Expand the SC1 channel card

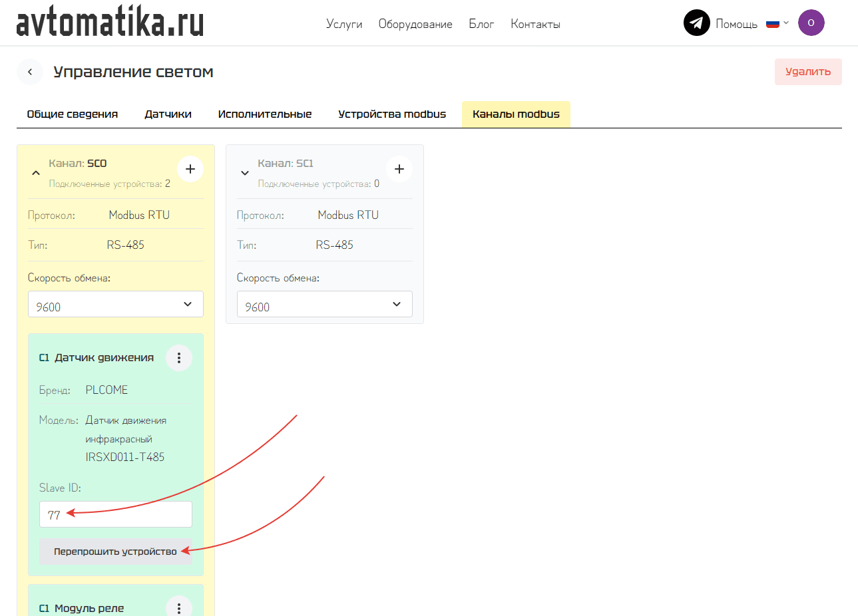[245, 173]
